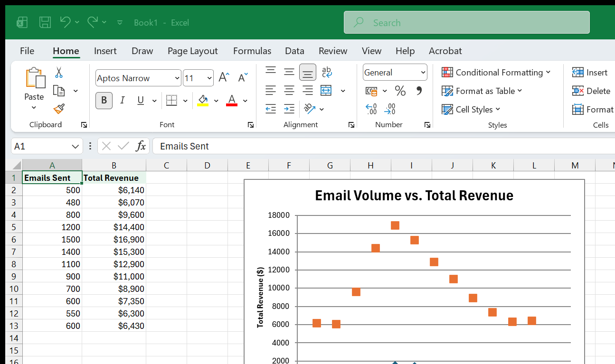Click Merge & Center icon

(326, 90)
